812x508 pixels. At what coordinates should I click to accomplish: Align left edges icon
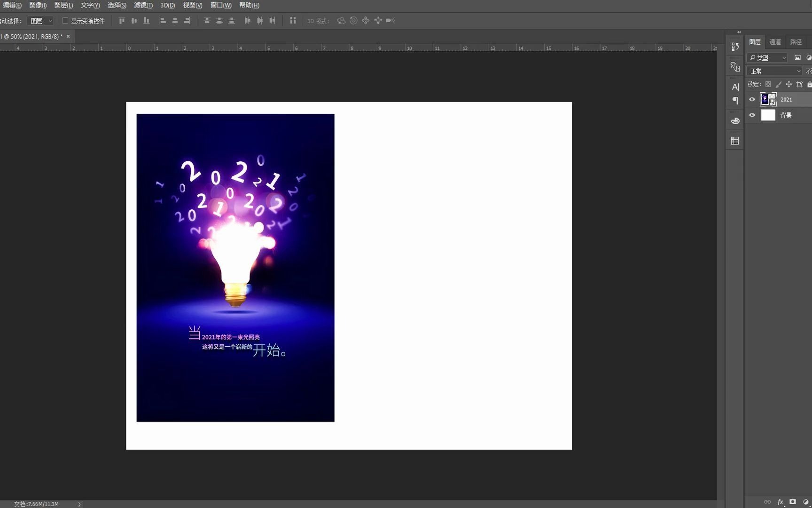click(163, 21)
